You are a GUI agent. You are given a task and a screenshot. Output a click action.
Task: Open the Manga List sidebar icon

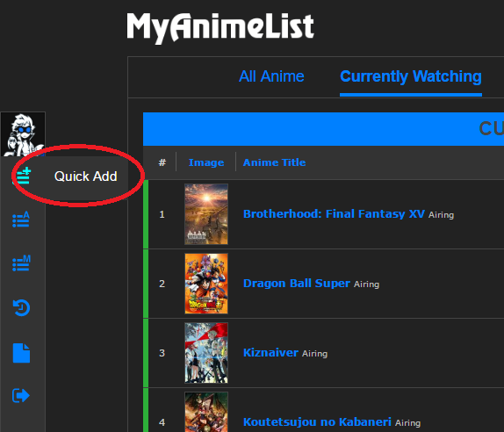(x=21, y=263)
